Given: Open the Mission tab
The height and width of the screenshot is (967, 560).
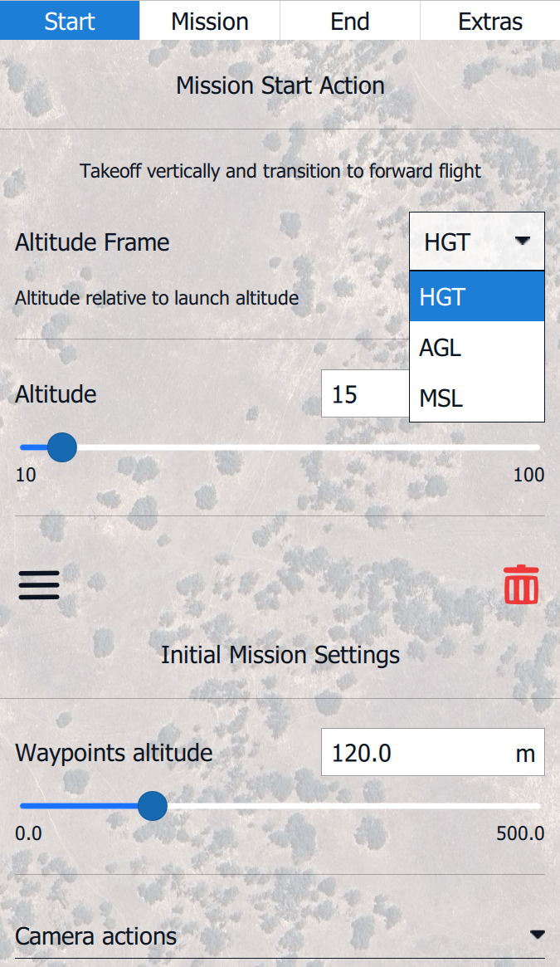Looking at the screenshot, I should [210, 21].
